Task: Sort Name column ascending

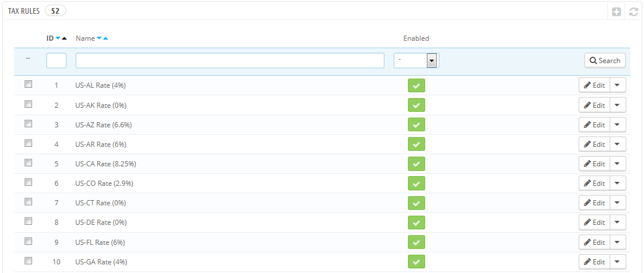Action: (x=105, y=38)
